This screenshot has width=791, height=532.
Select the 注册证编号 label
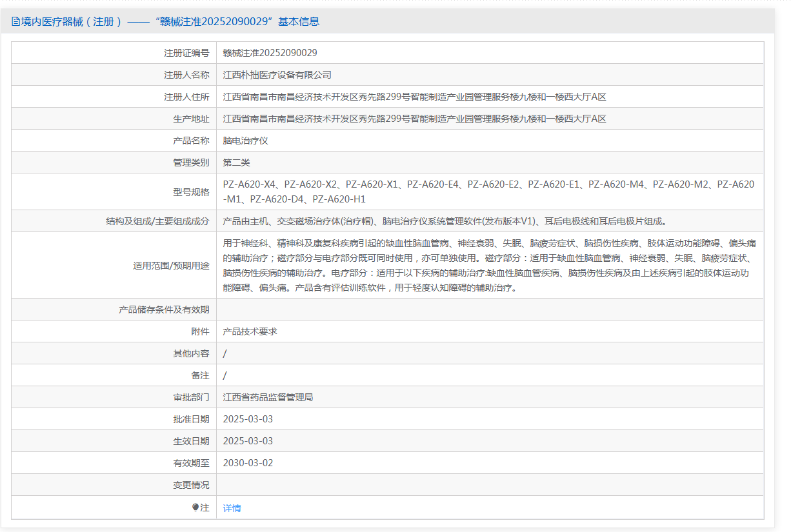pyautogui.click(x=186, y=53)
